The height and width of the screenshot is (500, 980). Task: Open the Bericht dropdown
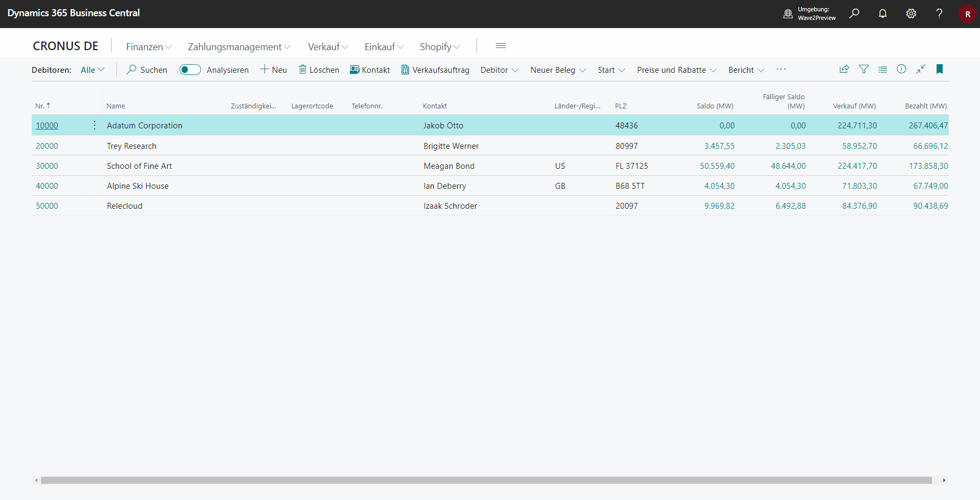tap(746, 70)
